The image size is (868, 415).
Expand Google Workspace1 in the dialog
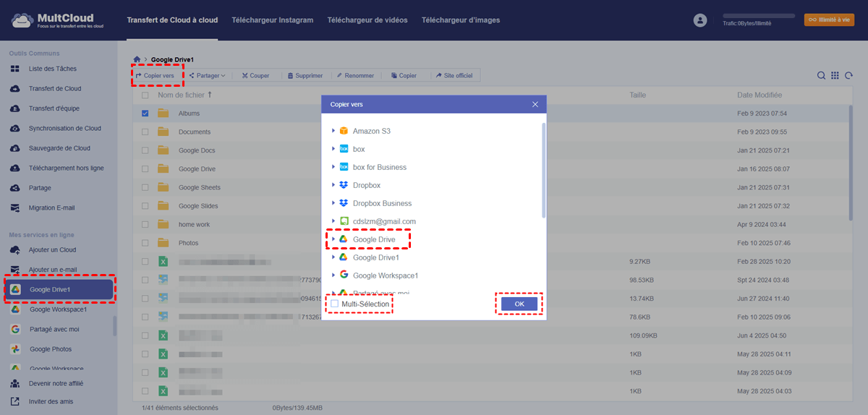pos(333,275)
